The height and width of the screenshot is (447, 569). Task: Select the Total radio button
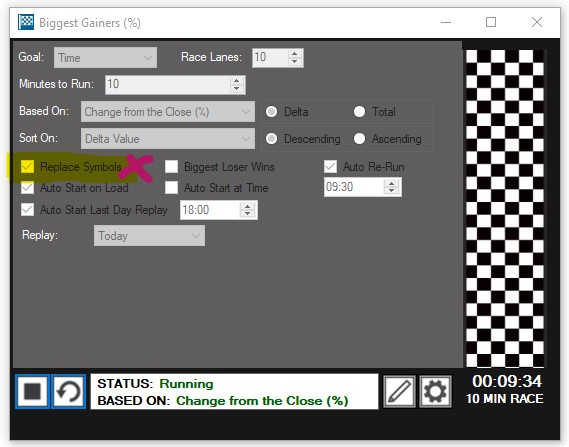pyautogui.click(x=359, y=112)
